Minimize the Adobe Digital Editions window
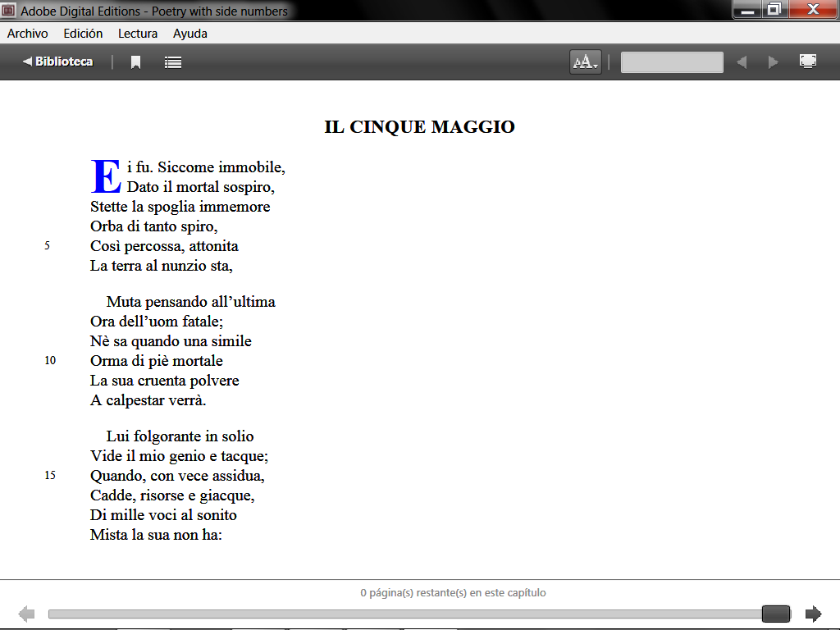The width and height of the screenshot is (840, 630). click(747, 10)
